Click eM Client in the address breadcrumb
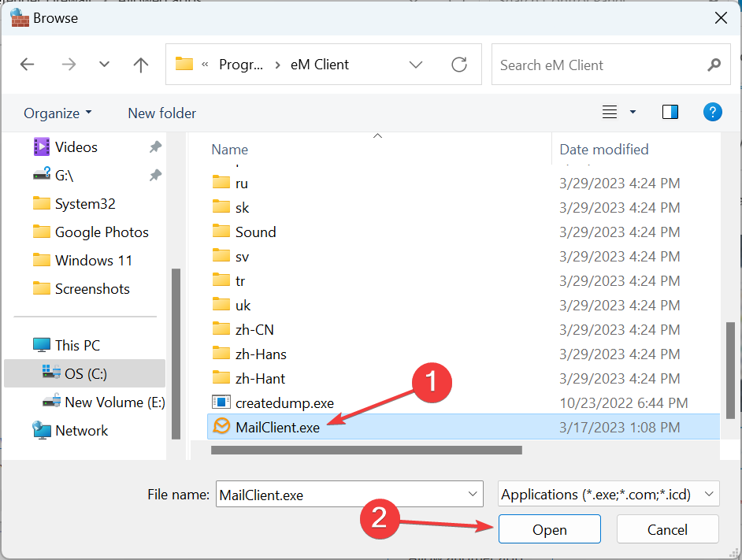Image resolution: width=742 pixels, height=560 pixels. coord(320,65)
